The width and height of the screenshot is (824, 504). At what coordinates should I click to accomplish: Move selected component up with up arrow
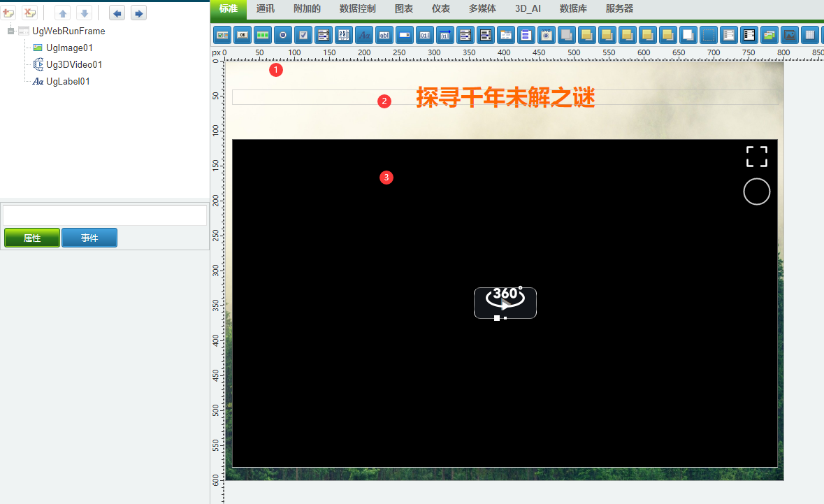click(62, 13)
